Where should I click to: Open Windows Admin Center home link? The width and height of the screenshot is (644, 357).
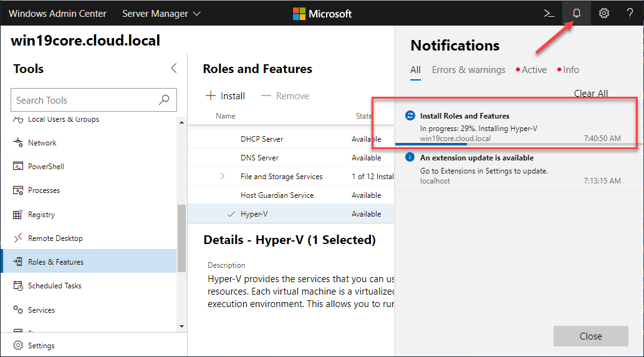57,14
